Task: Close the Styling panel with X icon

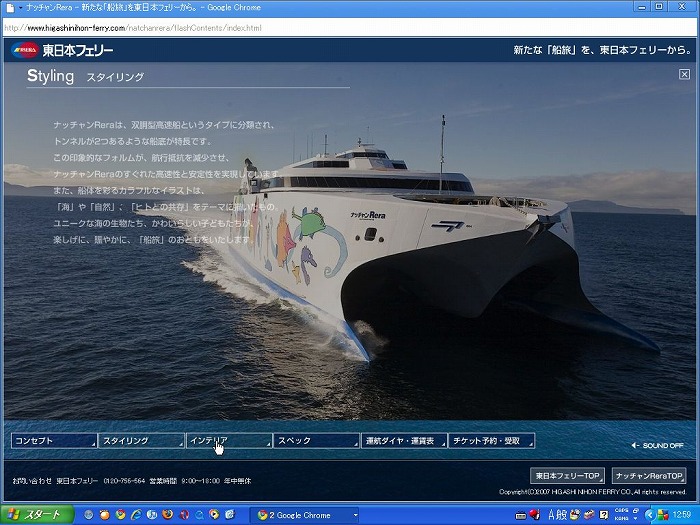Action: (684, 75)
